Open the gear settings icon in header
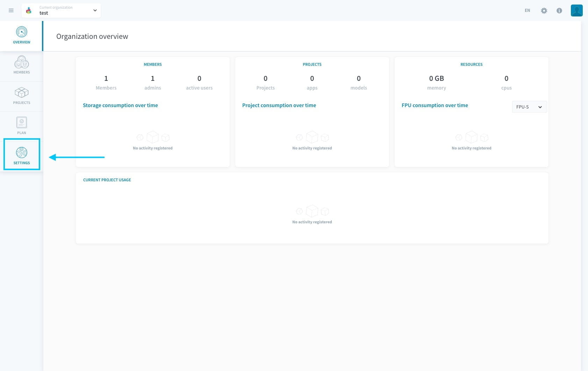The height and width of the screenshot is (371, 588). [x=544, y=10]
